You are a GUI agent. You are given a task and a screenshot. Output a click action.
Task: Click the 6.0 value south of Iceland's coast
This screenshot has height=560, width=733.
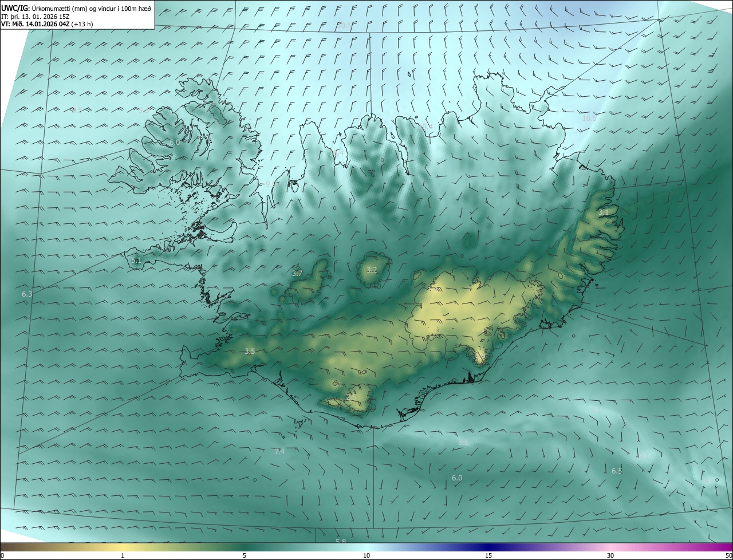[x=457, y=478]
